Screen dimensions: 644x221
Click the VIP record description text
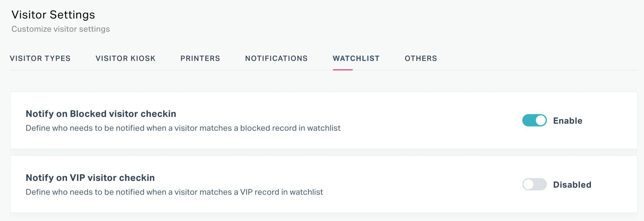pyautogui.click(x=174, y=192)
